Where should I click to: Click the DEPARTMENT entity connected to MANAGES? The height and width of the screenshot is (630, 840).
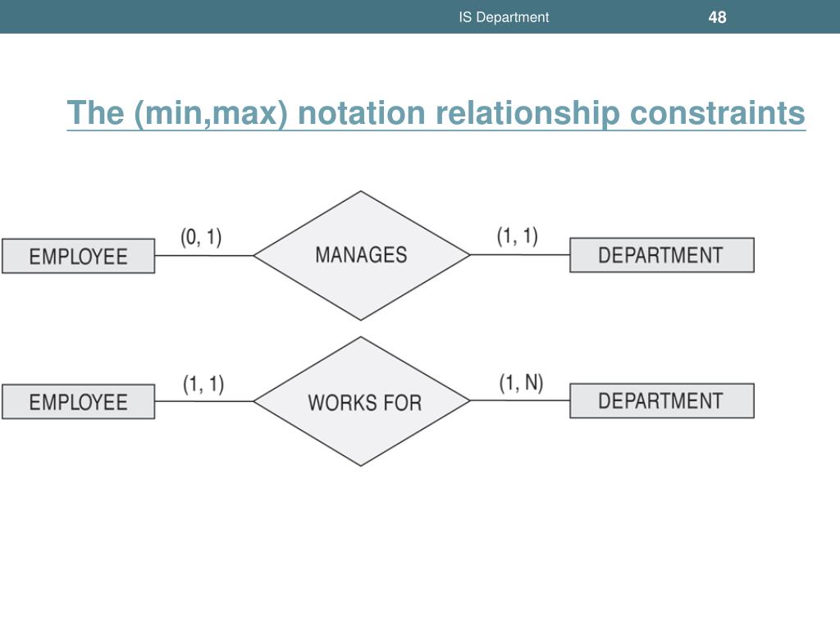pyautogui.click(x=662, y=255)
